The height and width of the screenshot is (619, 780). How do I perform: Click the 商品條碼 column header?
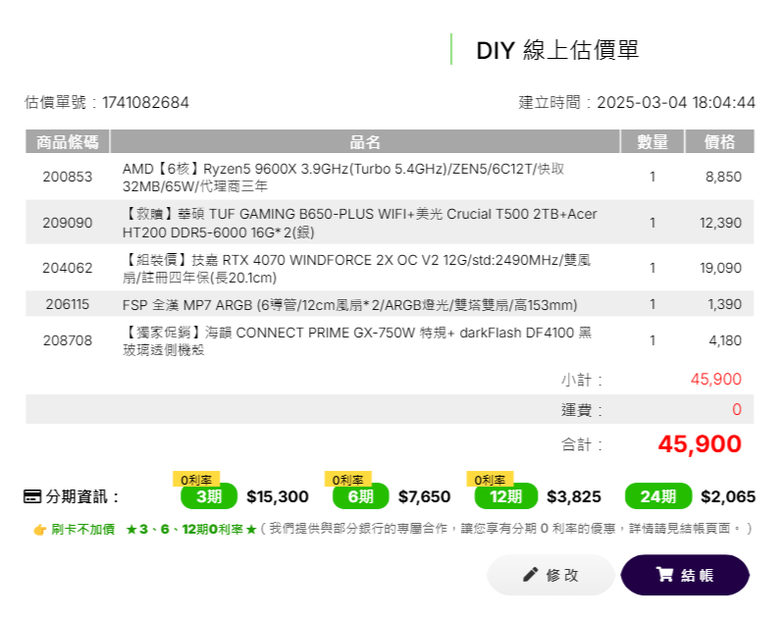click(x=67, y=142)
